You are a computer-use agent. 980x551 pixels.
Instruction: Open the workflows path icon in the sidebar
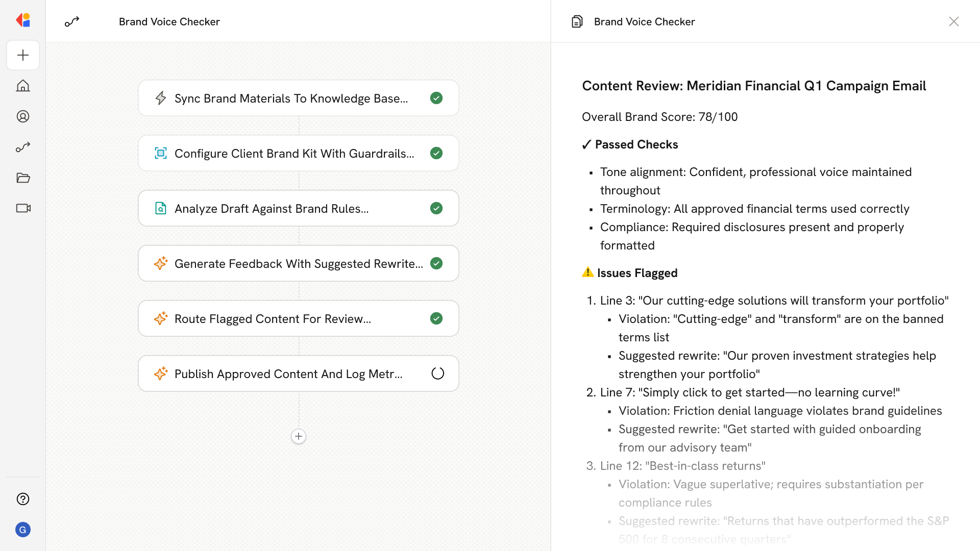23,147
